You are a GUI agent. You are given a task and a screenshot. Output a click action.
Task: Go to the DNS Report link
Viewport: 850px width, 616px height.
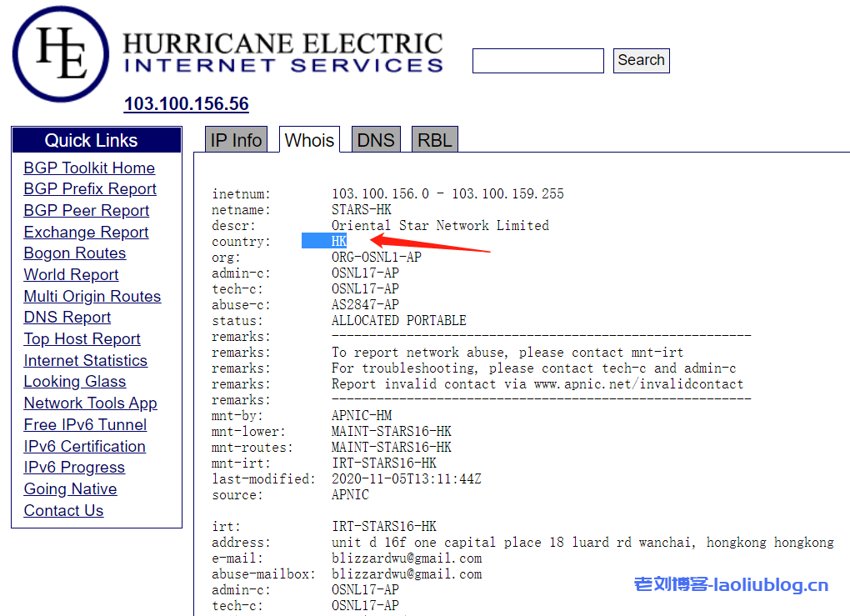[x=67, y=318]
